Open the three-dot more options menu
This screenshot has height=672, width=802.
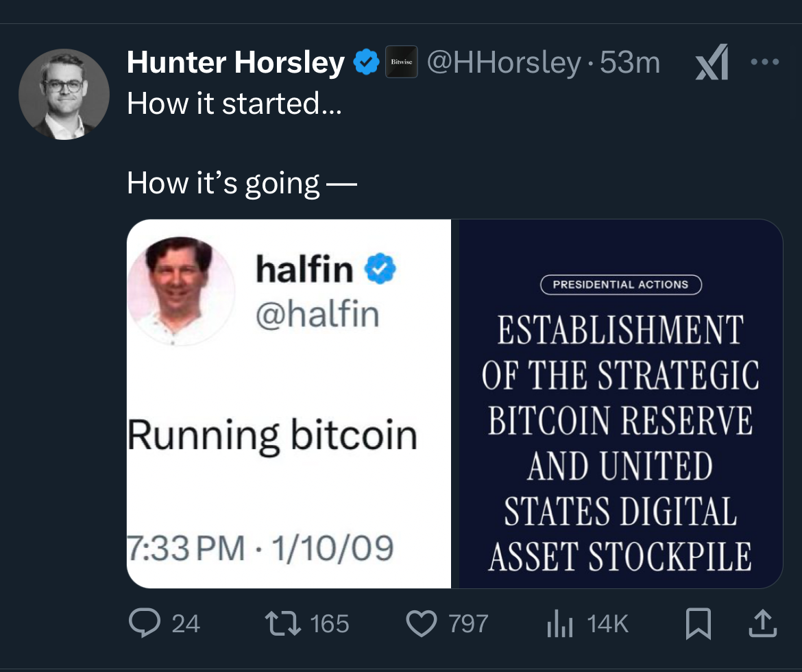pos(765,62)
